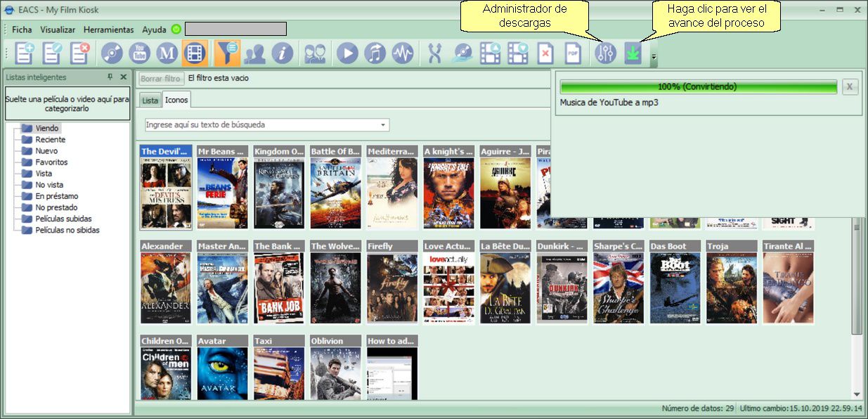Open the Herramientas menu
This screenshot has width=868, height=419.
coord(108,30)
